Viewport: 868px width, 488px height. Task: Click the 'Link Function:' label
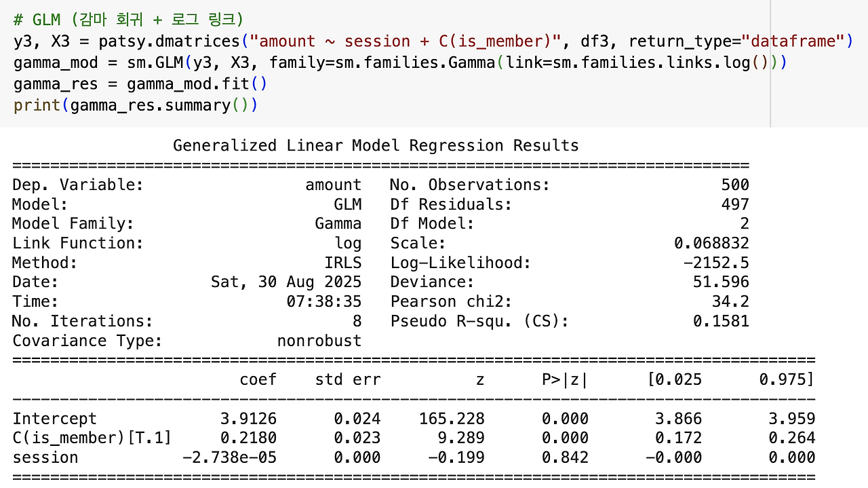[78, 243]
